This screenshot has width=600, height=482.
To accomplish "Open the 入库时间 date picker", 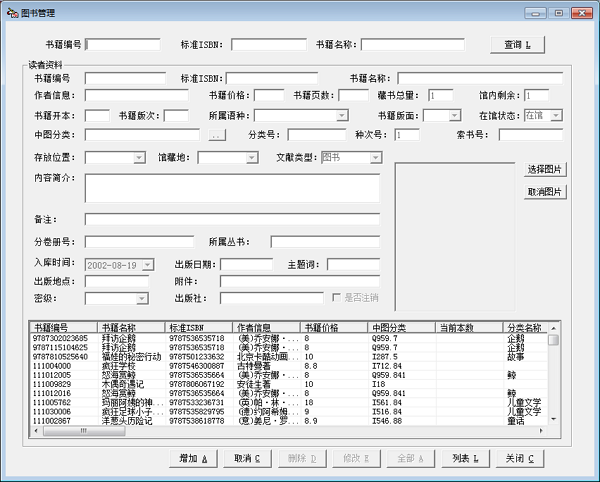I will click(148, 265).
